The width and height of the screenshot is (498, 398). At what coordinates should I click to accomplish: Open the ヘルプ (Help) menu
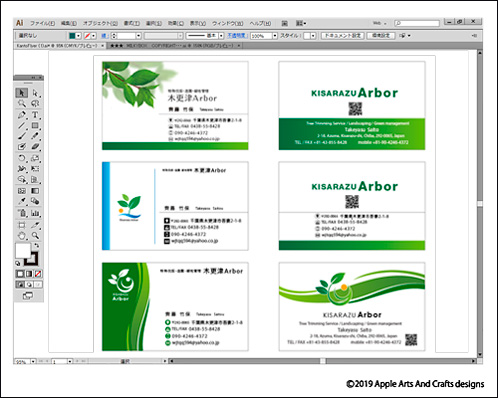(260, 23)
